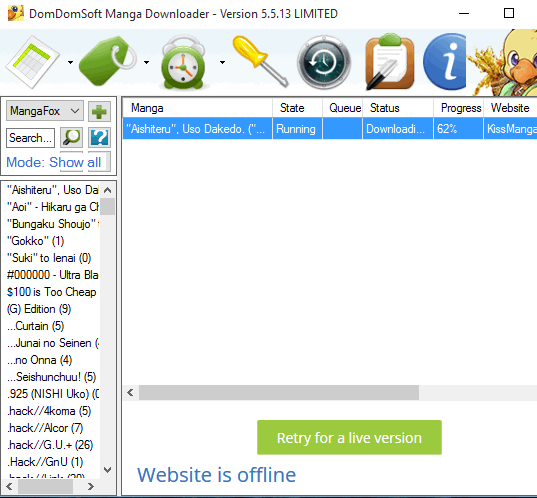Viewport: 537px width, 498px height.
Task: Select .925 (NISHI Uko) entry
Action: pyautogui.click(x=52, y=394)
